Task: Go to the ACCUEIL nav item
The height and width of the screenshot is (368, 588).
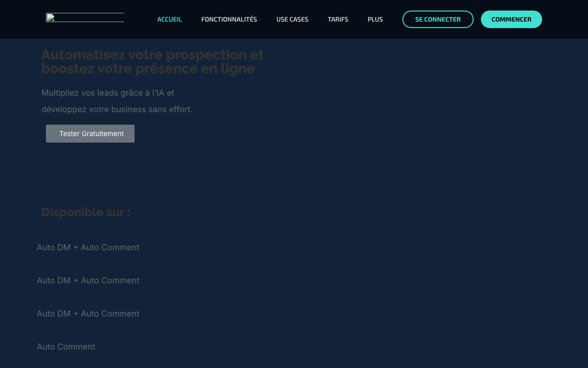Action: tap(170, 19)
